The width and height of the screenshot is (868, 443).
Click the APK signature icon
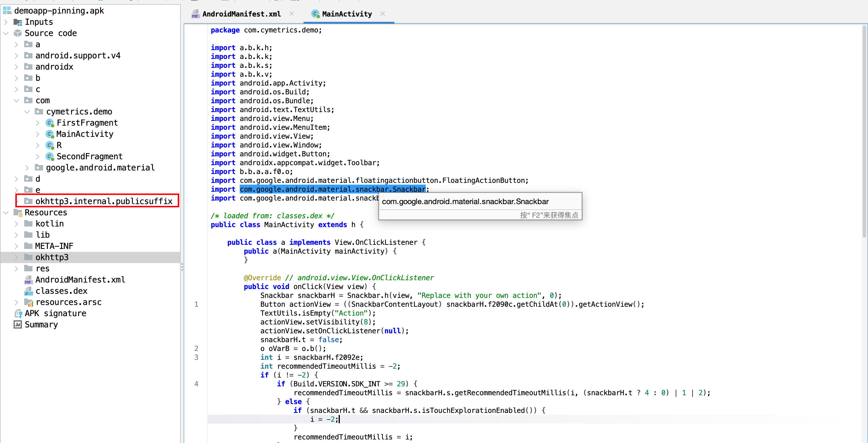tap(18, 314)
